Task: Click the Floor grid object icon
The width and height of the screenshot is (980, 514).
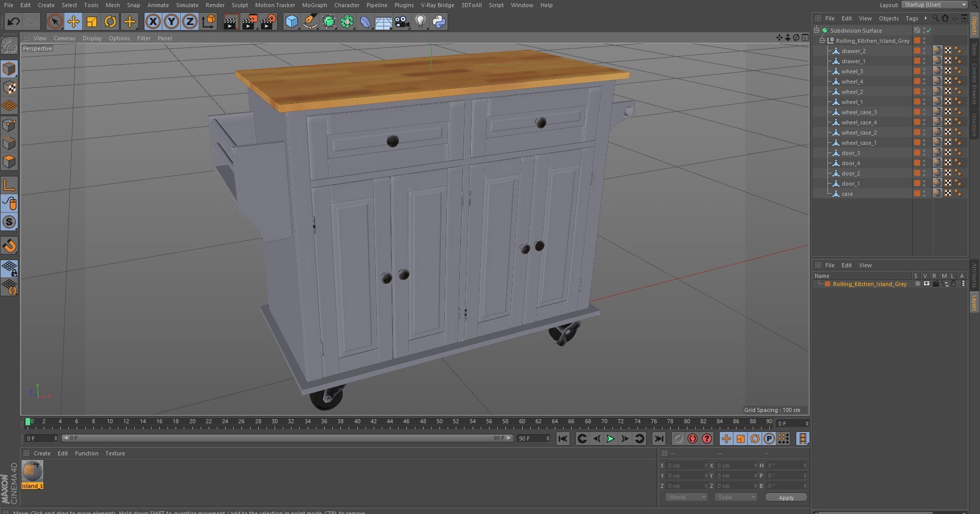Action: click(x=383, y=21)
